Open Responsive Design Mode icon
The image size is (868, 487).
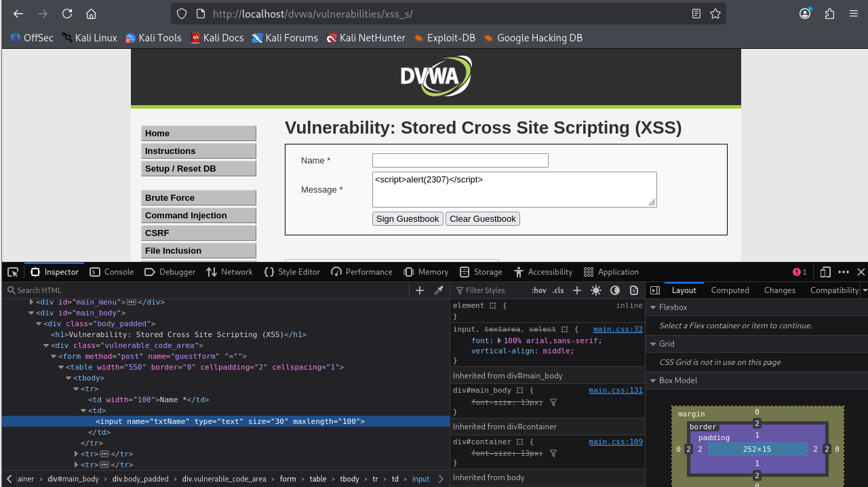point(825,272)
